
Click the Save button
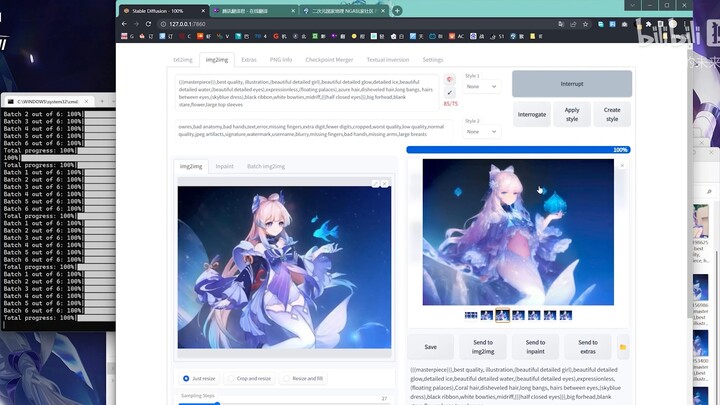click(430, 347)
